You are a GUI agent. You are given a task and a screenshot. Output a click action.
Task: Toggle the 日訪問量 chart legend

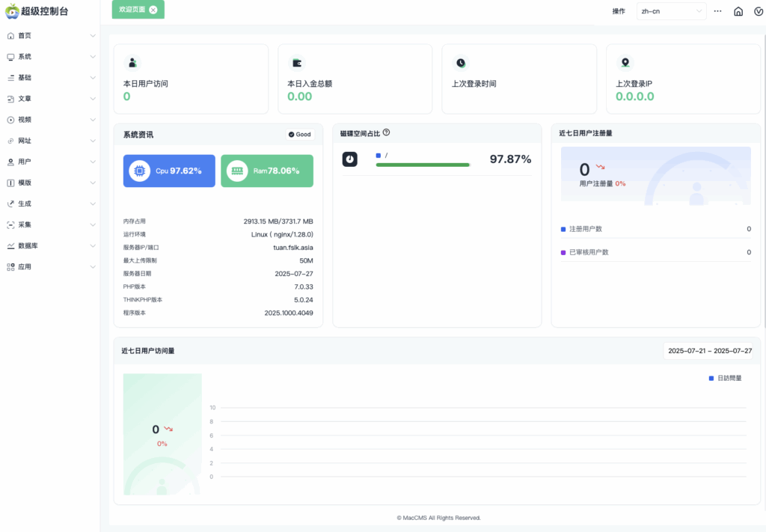coord(725,379)
